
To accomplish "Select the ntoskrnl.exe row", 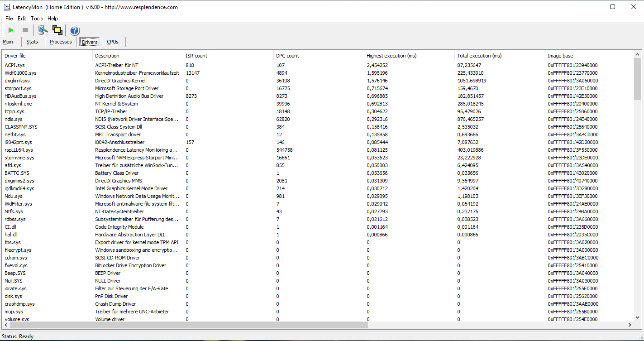I will point(318,104).
